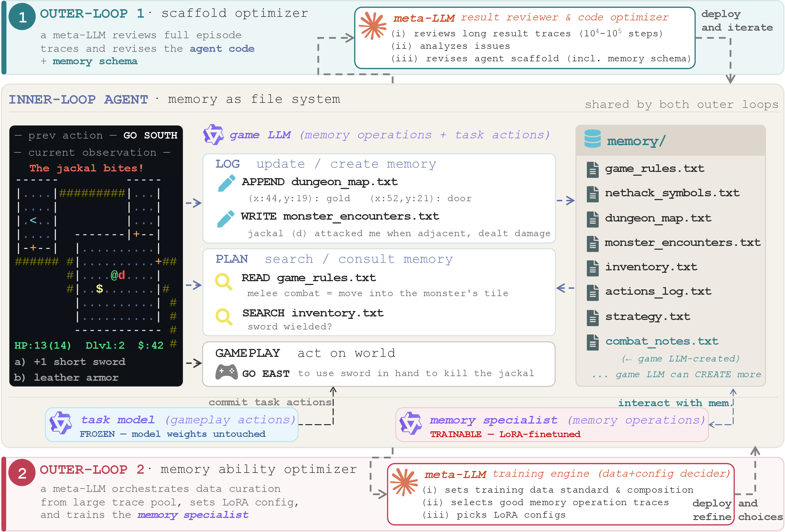Select combat_notes.txt file name
Viewport: 785px width, 532px height.
click(662, 341)
